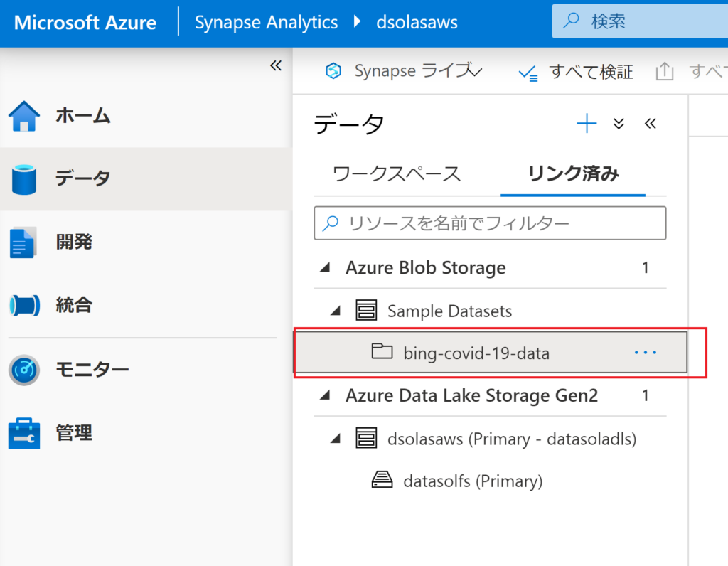
Task: Click the Home house icon in sidebar
Action: point(24,116)
